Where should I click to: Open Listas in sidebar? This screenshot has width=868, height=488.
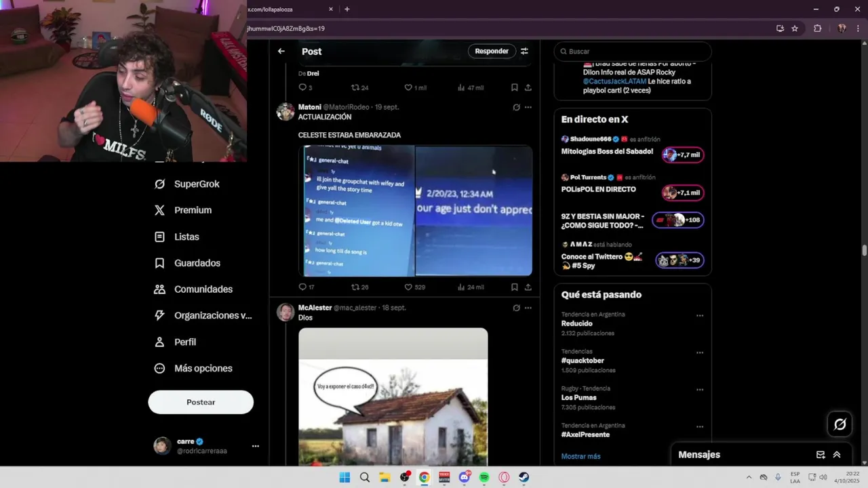[177, 237]
